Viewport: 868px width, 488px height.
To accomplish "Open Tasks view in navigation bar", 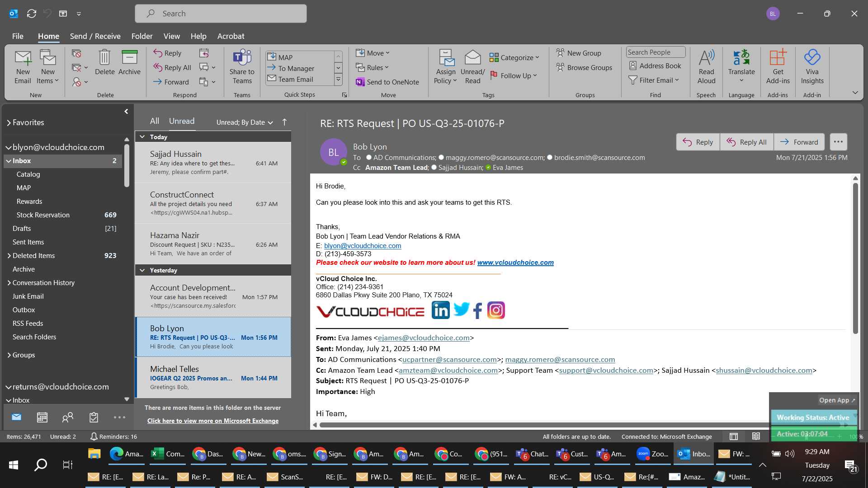I will click(x=94, y=417).
